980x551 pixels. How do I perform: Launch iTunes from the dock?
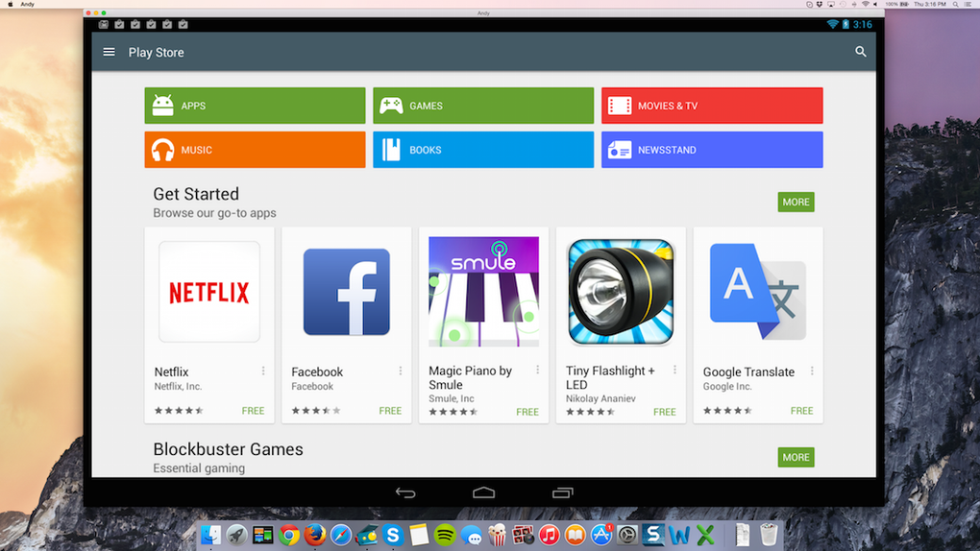pos(550,535)
